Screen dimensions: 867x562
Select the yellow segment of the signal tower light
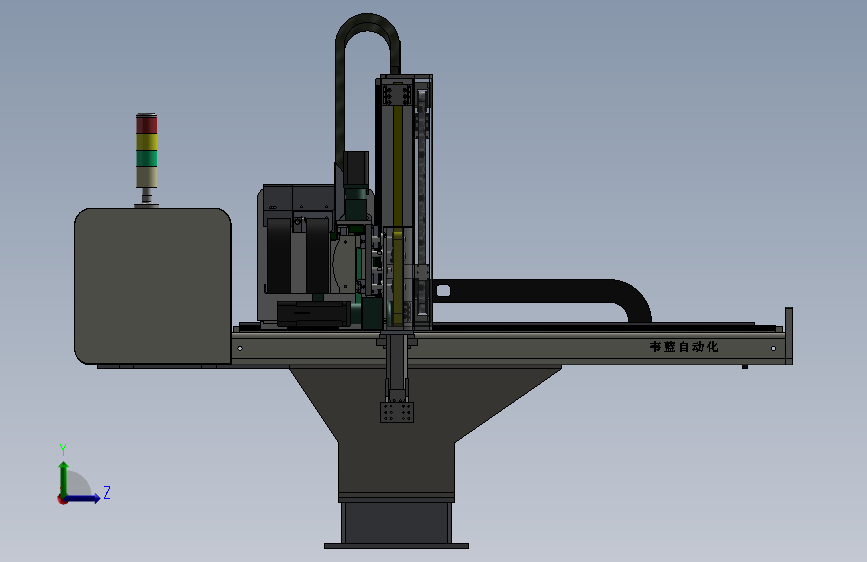(147, 142)
